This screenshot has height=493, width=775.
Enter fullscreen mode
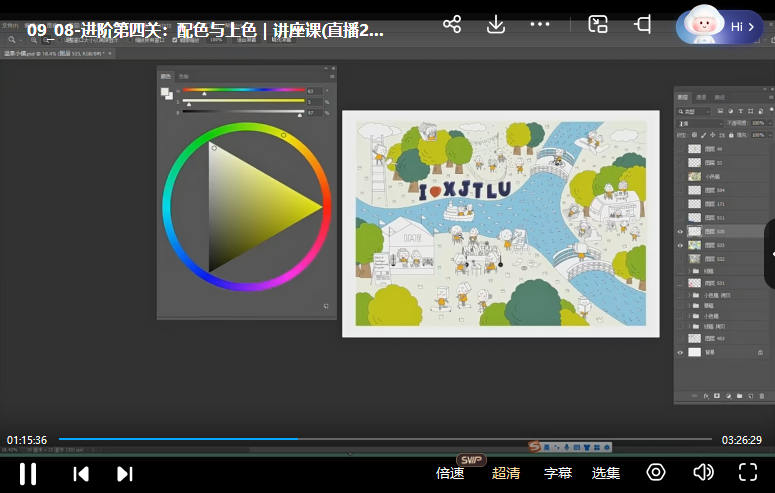[x=748, y=472]
